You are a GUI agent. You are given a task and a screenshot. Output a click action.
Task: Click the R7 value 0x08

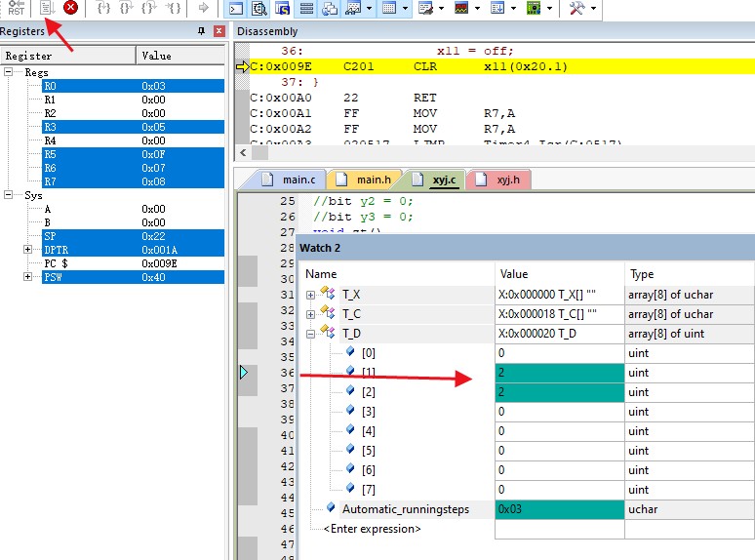coord(153,181)
